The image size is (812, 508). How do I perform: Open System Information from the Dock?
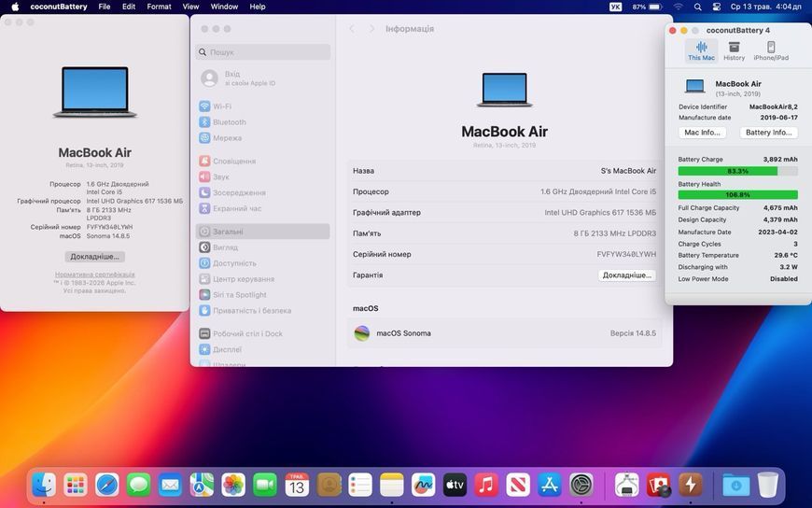point(626,486)
